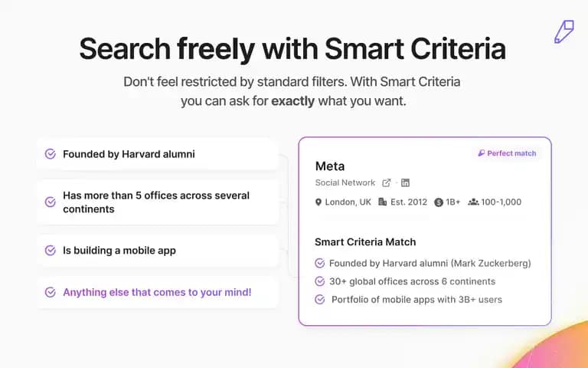Open Meta's external website link icon

[x=386, y=183]
